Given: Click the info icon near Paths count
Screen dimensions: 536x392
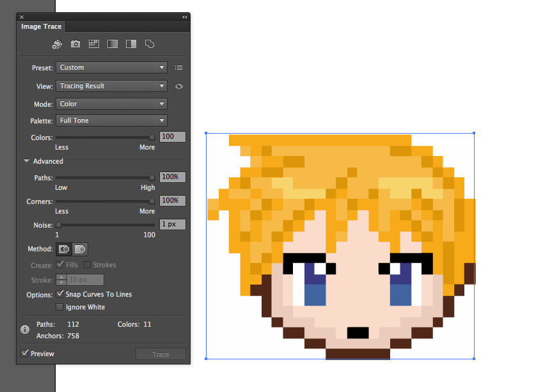Looking at the screenshot, I should coord(24,329).
